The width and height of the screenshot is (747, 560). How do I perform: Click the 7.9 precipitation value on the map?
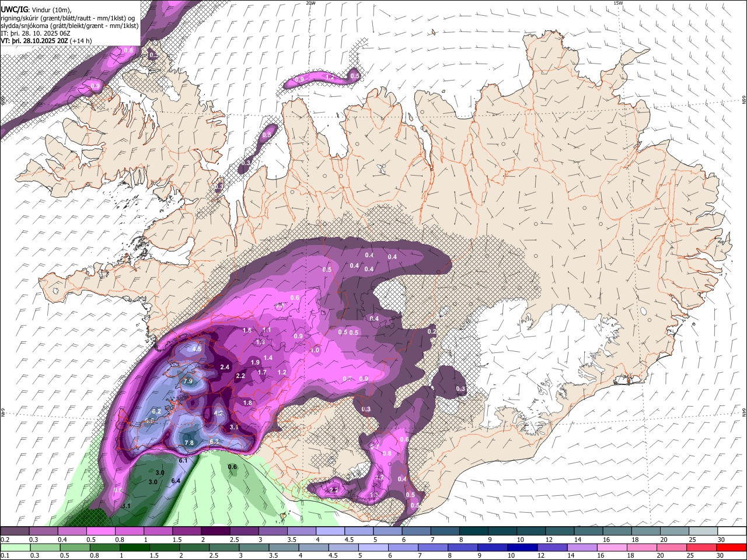(x=188, y=381)
